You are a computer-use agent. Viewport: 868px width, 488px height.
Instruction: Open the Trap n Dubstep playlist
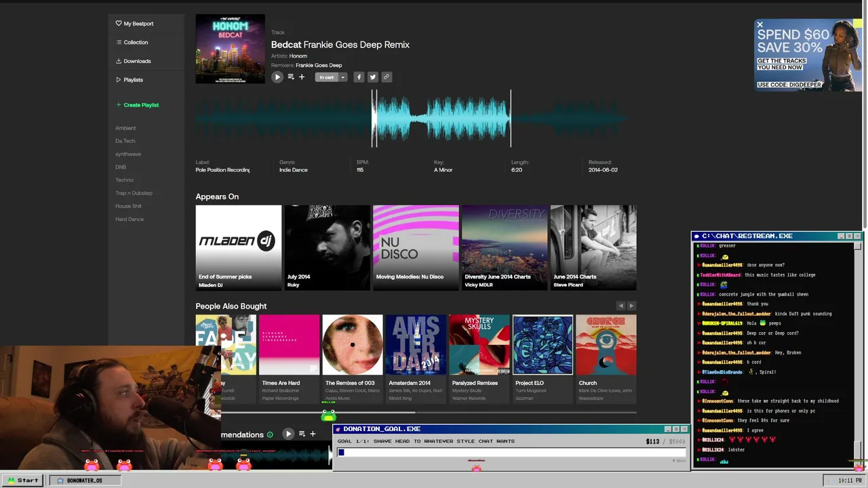tap(134, 193)
